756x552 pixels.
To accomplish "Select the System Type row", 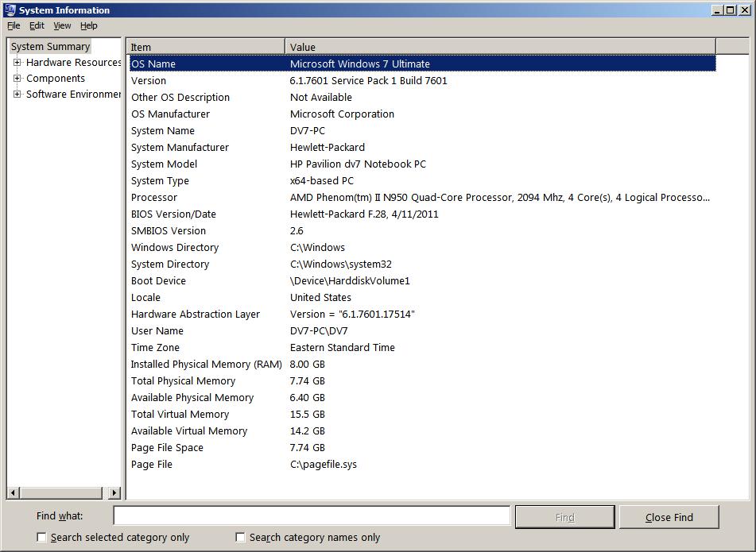I will coord(423,180).
